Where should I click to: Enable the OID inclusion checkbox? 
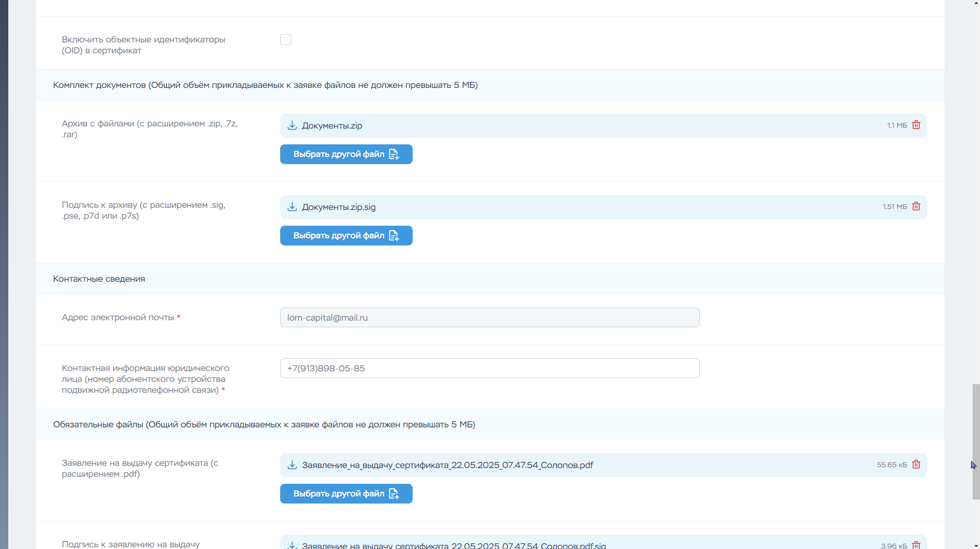[x=285, y=39]
